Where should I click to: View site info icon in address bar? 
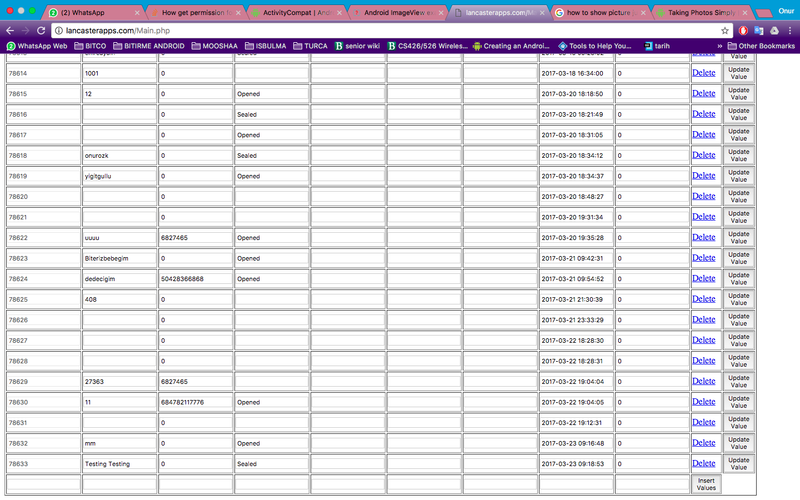59,31
